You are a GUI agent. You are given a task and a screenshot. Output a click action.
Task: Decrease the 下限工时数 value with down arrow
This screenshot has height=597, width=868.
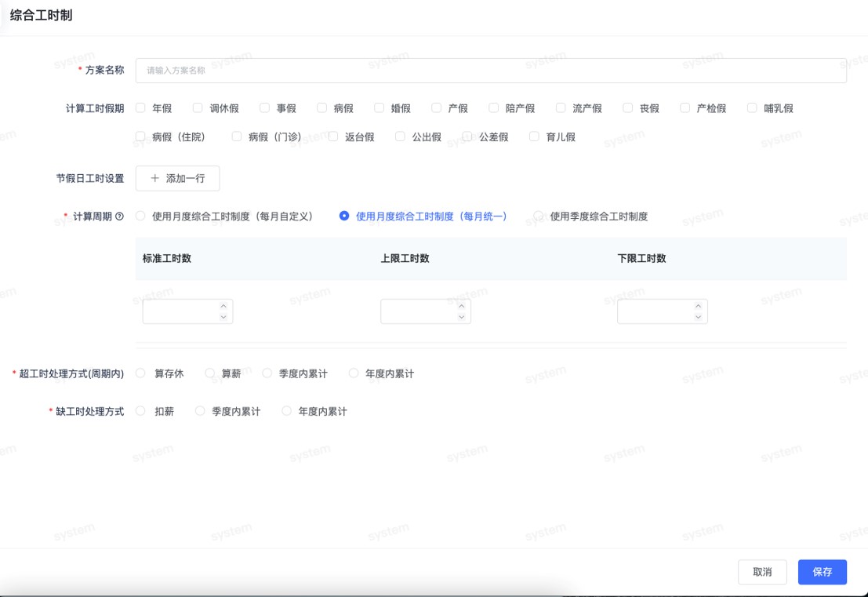[699, 317]
